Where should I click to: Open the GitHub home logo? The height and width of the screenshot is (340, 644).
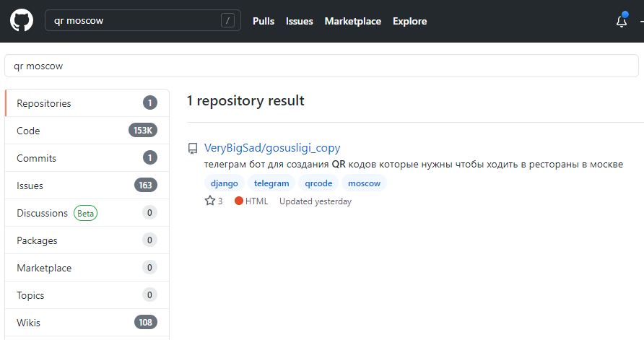[22, 20]
